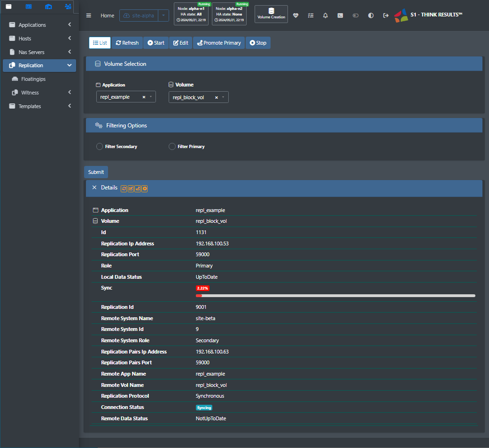Expand the Hosts sidebar menu
This screenshot has width=489, height=448.
coord(39,39)
